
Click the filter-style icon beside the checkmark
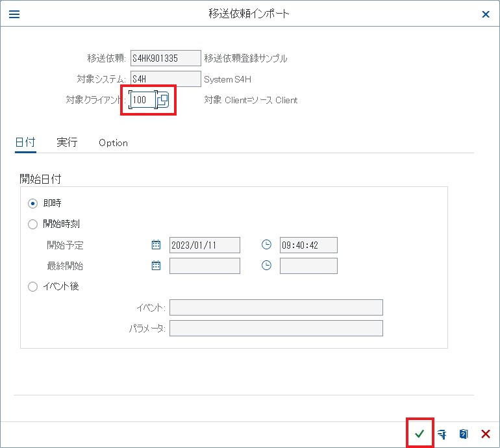coord(442,434)
